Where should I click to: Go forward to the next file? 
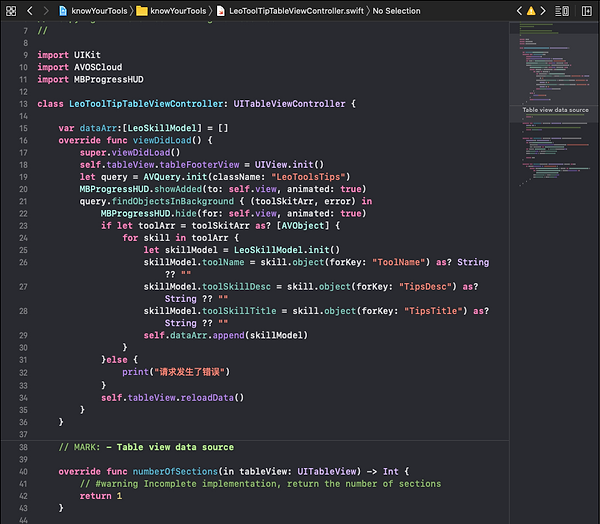coord(46,11)
